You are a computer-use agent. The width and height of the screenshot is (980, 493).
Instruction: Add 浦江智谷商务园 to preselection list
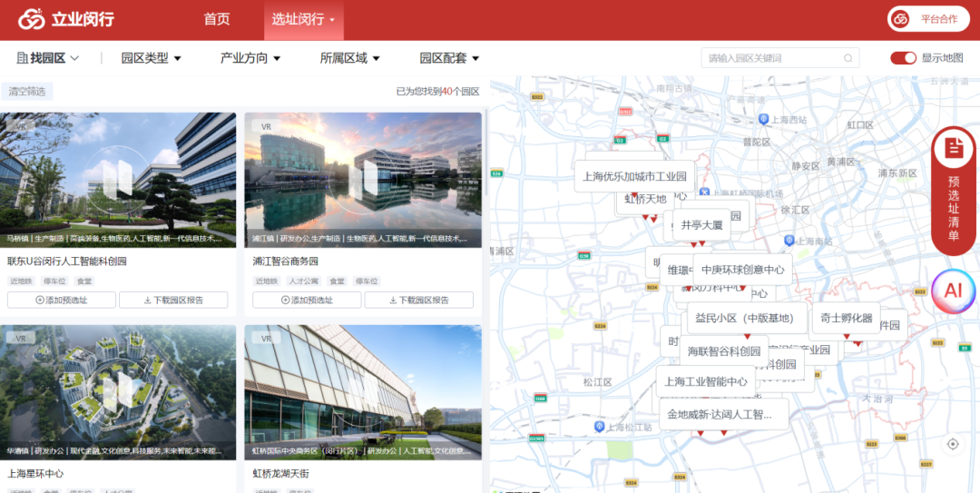click(307, 301)
